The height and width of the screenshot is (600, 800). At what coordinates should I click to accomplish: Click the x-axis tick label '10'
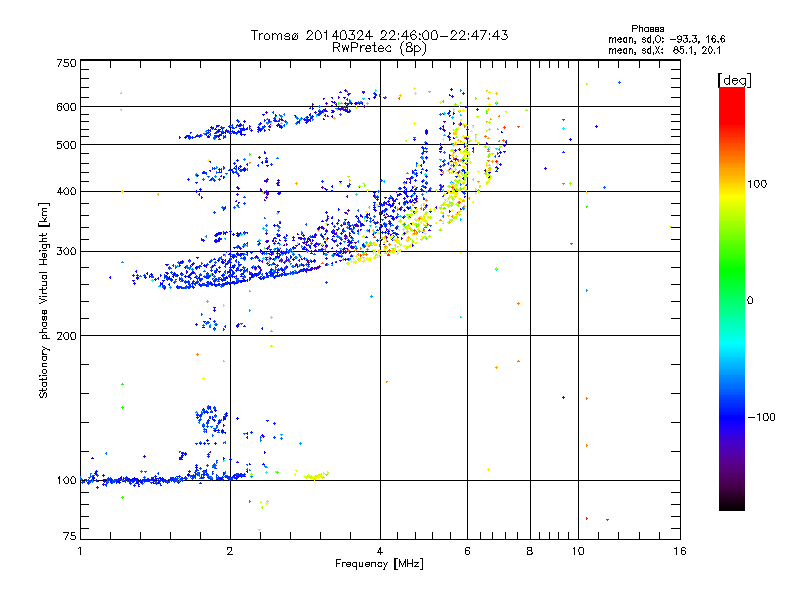click(x=578, y=551)
